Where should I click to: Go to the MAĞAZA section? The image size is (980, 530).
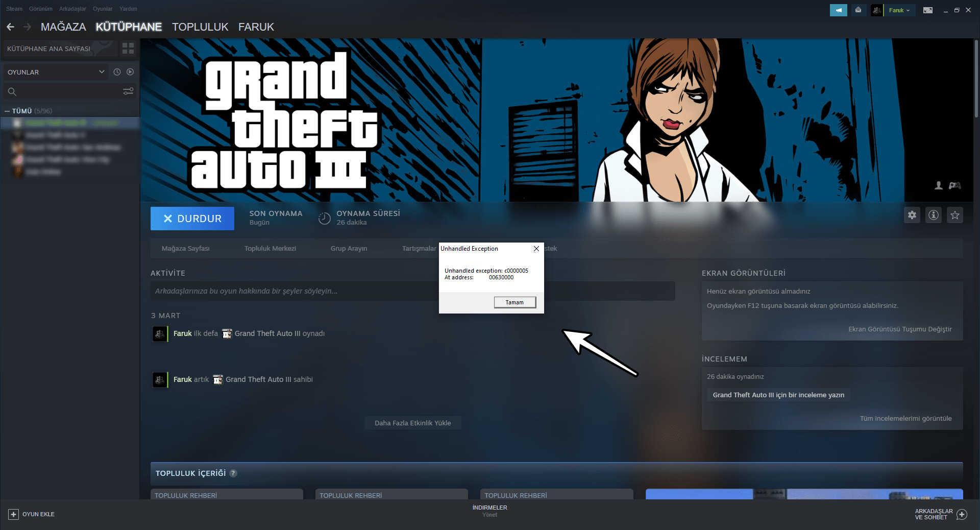63,27
